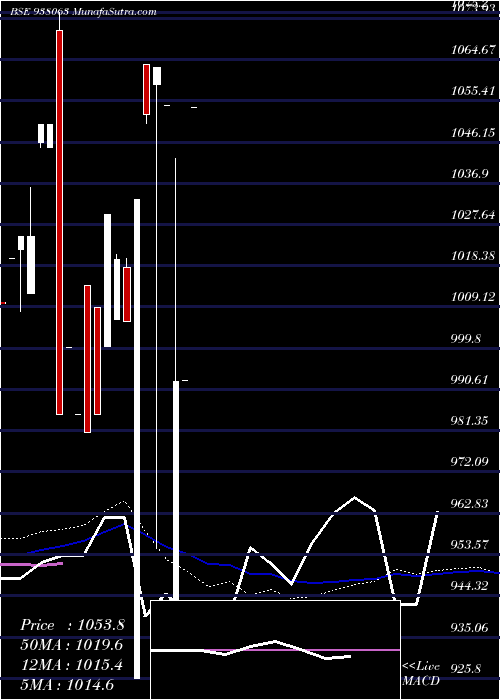500x700 pixels.
Task: Click the 12MA : 1015.4 readout
Action: point(71,665)
